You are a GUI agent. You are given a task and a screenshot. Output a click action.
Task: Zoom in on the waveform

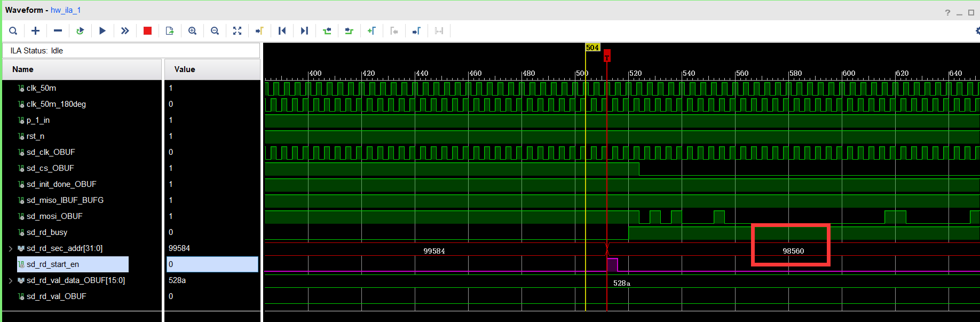tap(192, 31)
